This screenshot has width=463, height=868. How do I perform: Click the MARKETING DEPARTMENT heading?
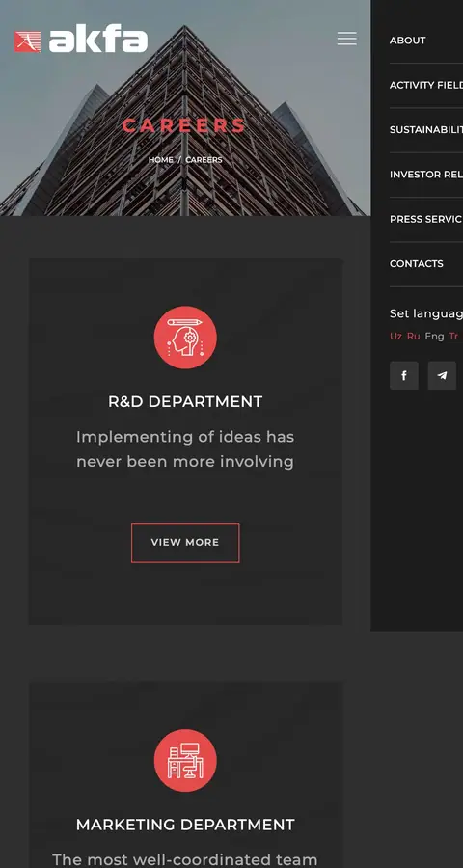coord(185,825)
